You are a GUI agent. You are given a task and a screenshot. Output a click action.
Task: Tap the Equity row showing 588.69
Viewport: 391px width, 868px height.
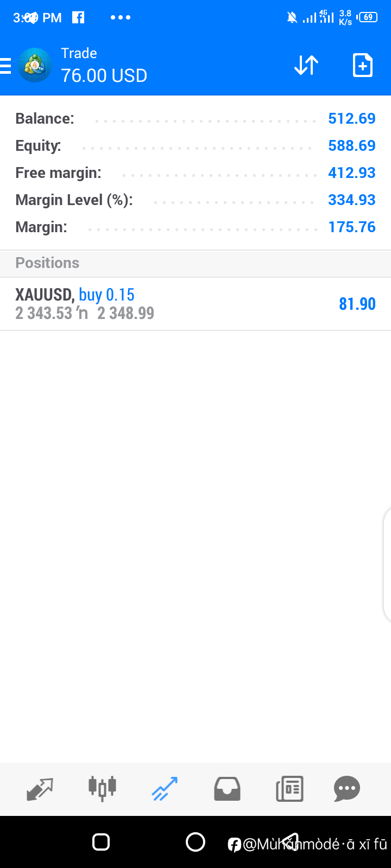click(x=195, y=146)
